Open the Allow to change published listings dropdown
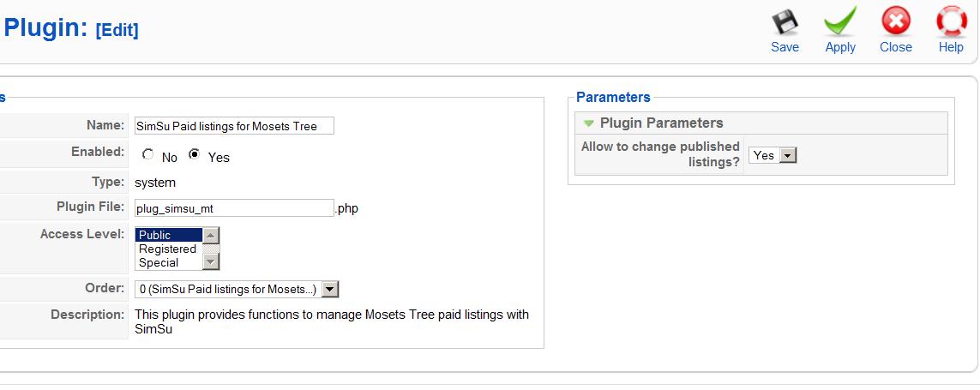Screen dimensions: 980x390 (789, 155)
